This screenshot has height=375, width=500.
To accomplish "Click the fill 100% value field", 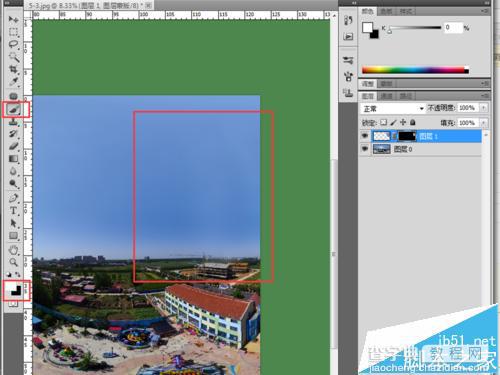I will click(468, 123).
